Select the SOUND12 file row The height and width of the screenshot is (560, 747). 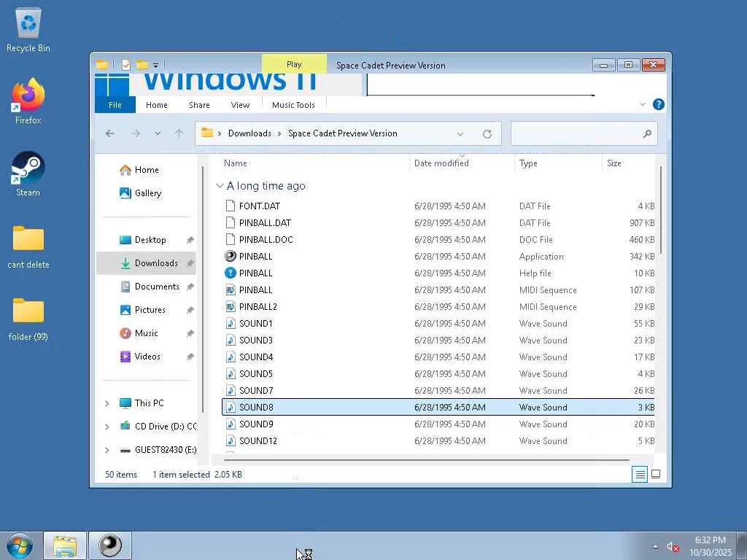(x=438, y=441)
